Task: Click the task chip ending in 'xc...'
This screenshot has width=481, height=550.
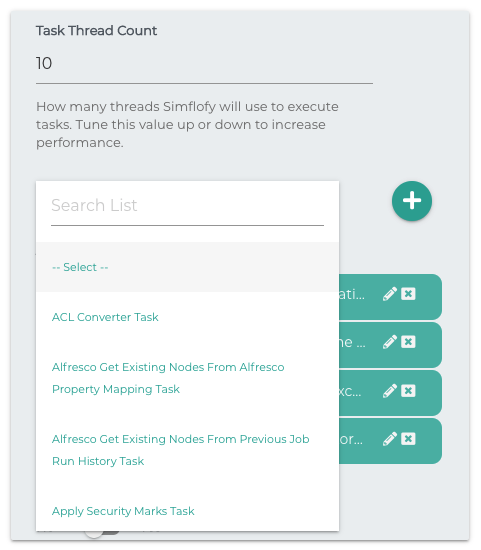Action: 390,393
